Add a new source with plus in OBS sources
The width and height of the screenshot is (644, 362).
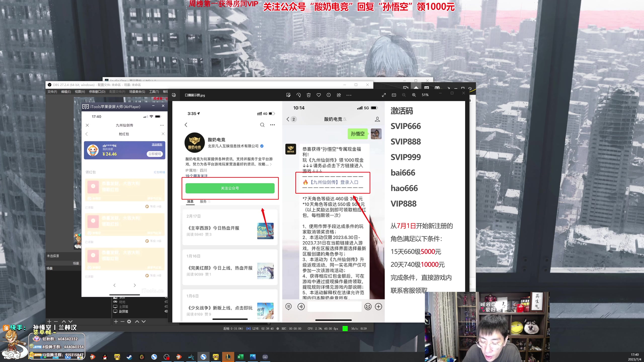[116, 322]
